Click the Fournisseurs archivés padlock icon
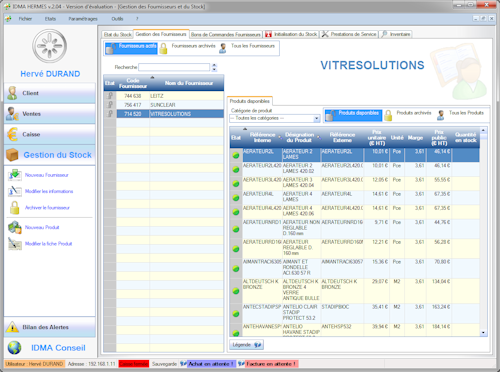 point(163,49)
